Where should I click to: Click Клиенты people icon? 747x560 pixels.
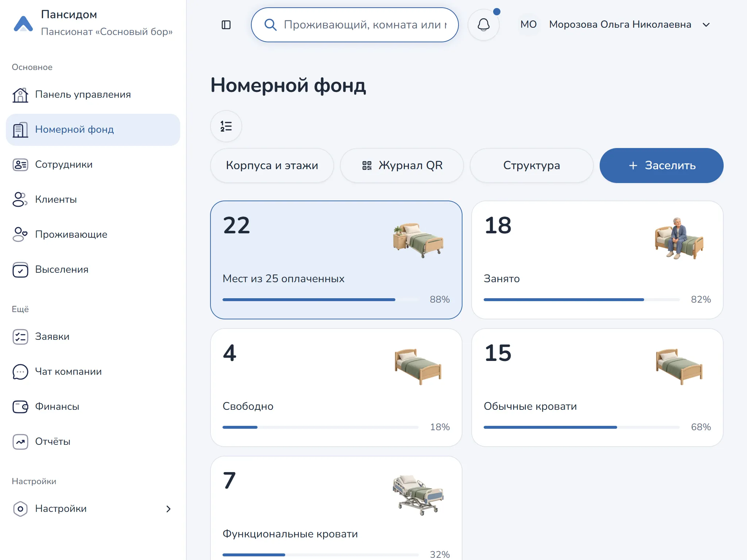pos(20,199)
